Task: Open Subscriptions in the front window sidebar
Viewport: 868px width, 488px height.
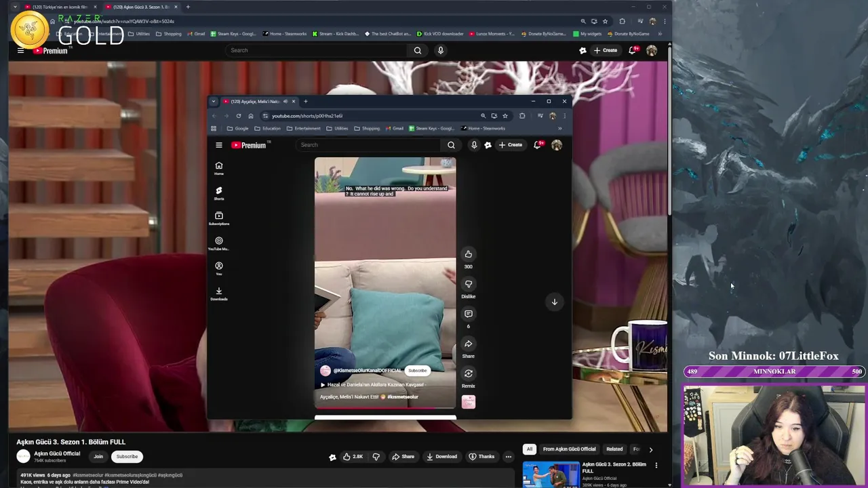Action: pos(218,218)
